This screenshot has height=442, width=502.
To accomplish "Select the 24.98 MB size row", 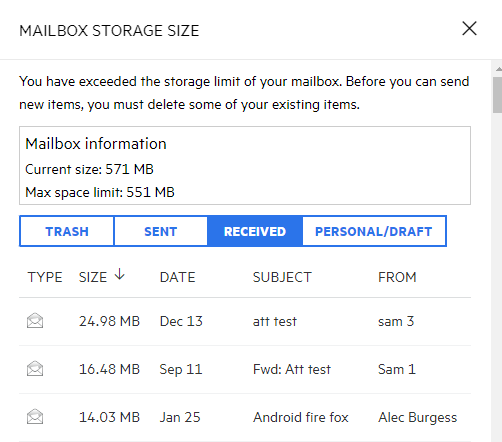I will click(245, 321).
